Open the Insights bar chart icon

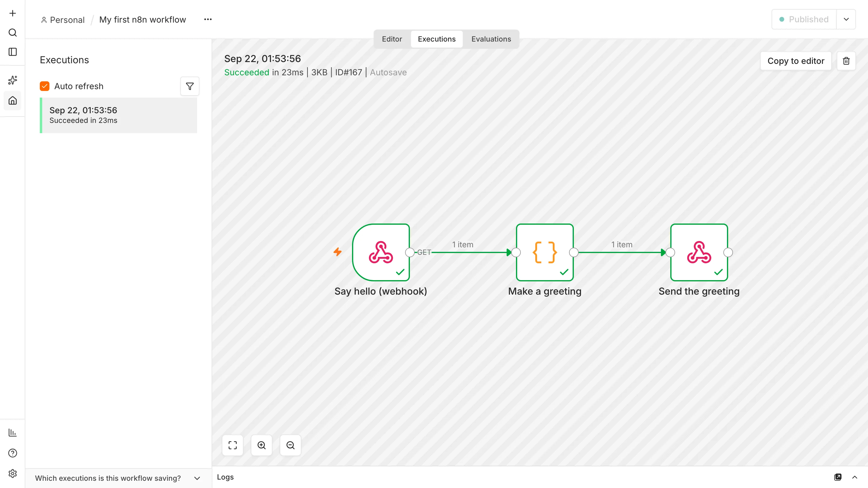pos(12,433)
